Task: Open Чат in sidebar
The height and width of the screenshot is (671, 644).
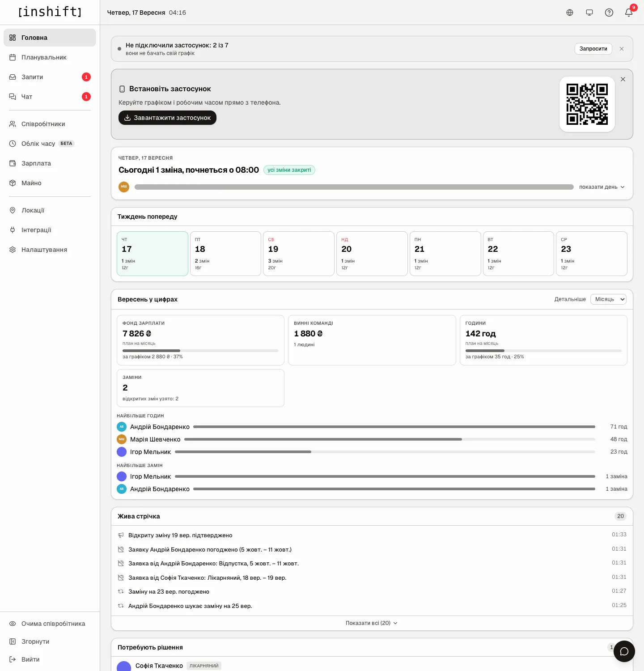Action: 50,97
